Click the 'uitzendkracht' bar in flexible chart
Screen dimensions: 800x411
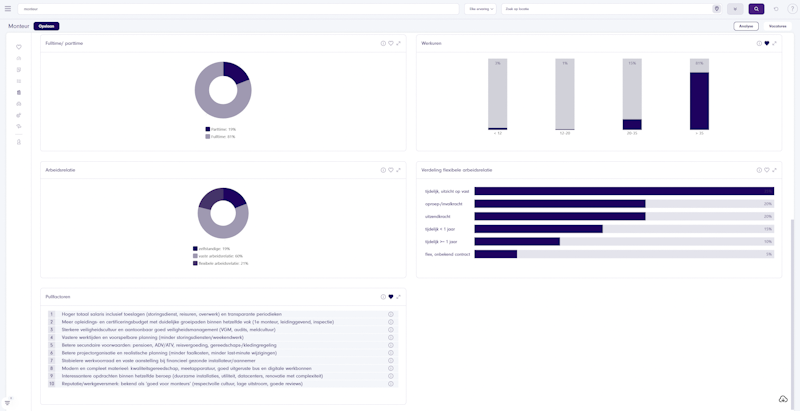click(x=560, y=216)
